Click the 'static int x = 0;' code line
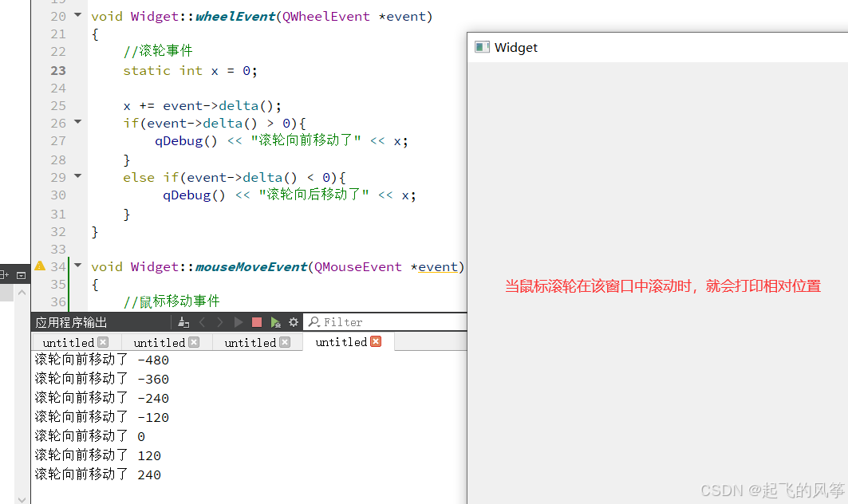 190,71
